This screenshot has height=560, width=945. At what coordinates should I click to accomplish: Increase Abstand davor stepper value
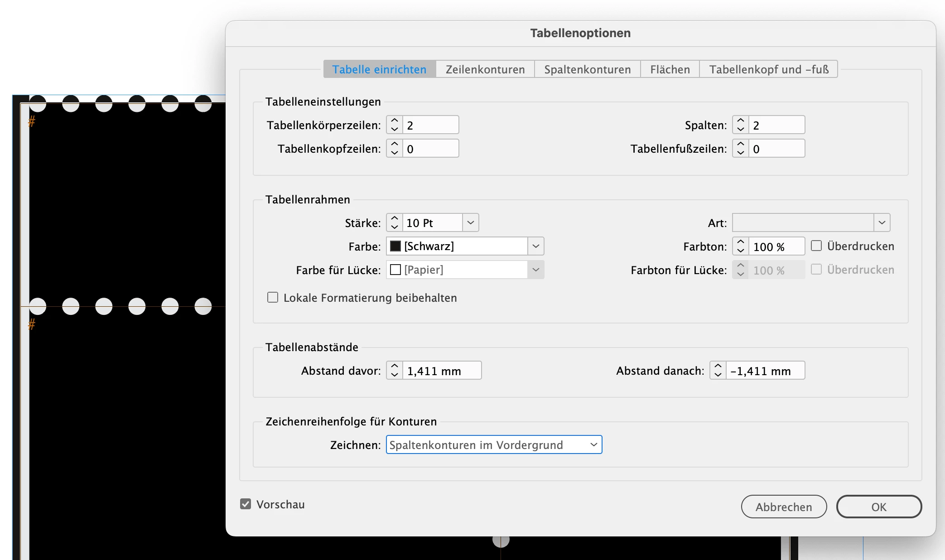coord(395,366)
